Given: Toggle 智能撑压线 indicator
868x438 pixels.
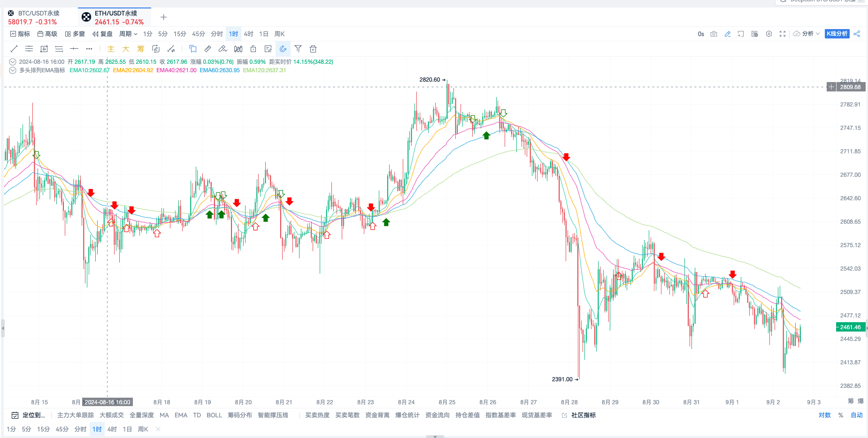Looking at the screenshot, I should click(x=273, y=415).
